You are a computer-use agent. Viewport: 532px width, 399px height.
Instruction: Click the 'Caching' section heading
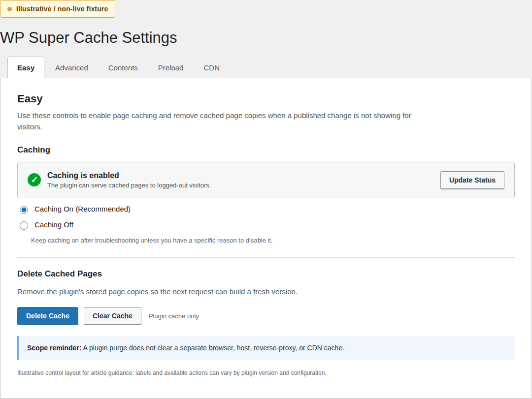(x=33, y=150)
